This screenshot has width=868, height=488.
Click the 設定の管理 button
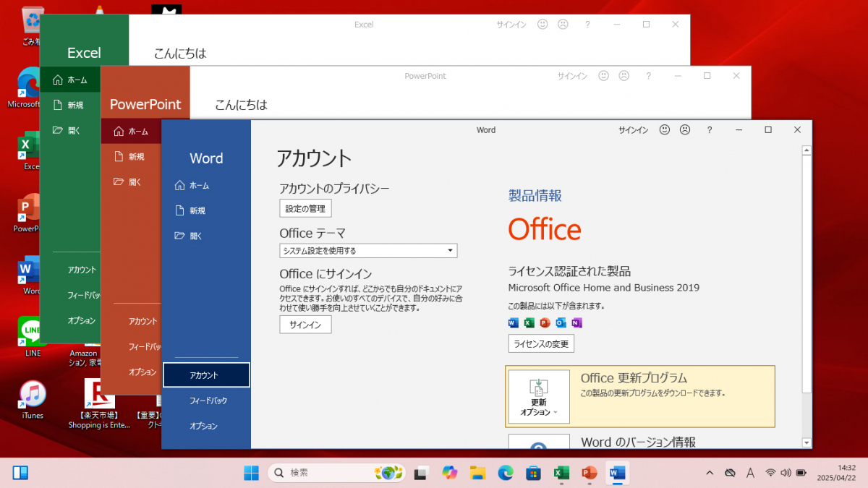tap(305, 209)
